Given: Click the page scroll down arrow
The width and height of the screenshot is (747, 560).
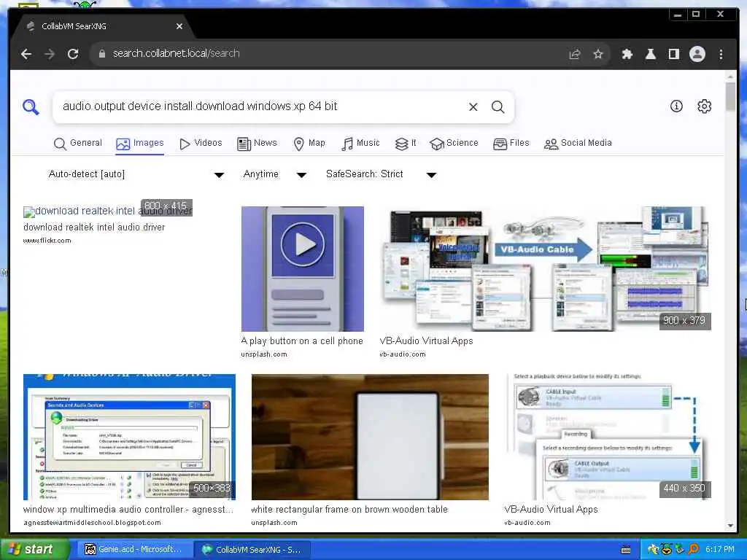Looking at the screenshot, I should coord(730,526).
